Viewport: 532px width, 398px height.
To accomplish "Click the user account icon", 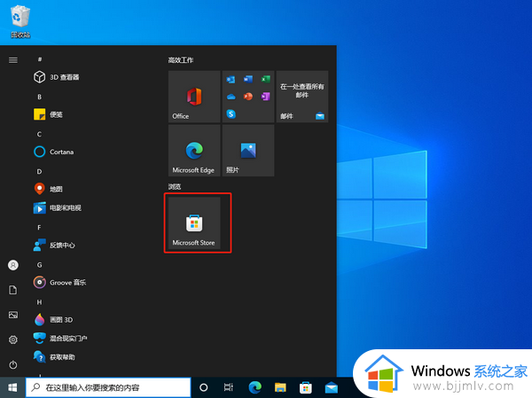I will pyautogui.click(x=13, y=265).
